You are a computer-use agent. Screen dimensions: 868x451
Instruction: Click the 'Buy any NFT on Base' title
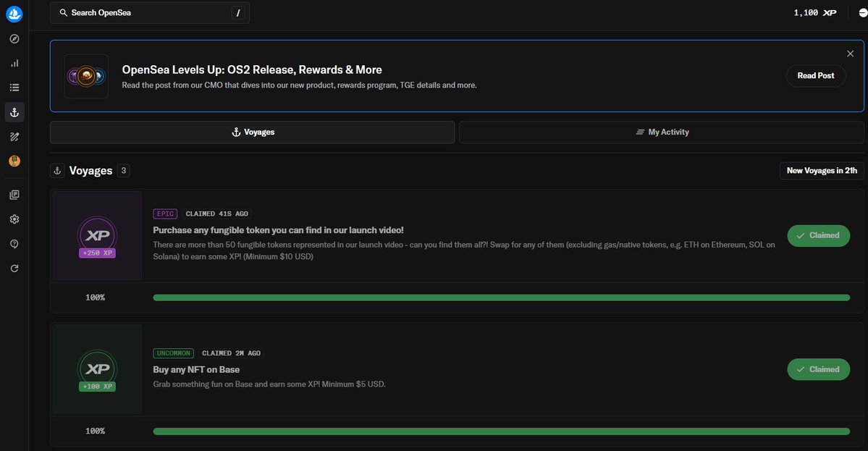(196, 370)
